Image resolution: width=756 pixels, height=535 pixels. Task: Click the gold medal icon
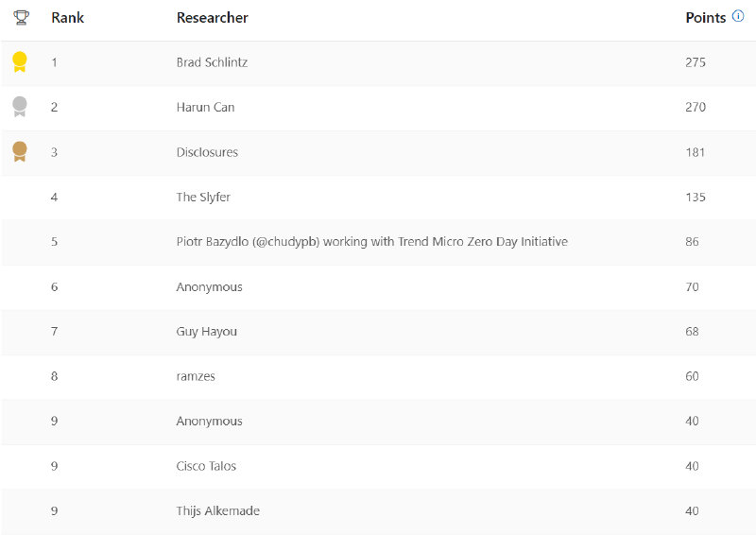pos(20,62)
